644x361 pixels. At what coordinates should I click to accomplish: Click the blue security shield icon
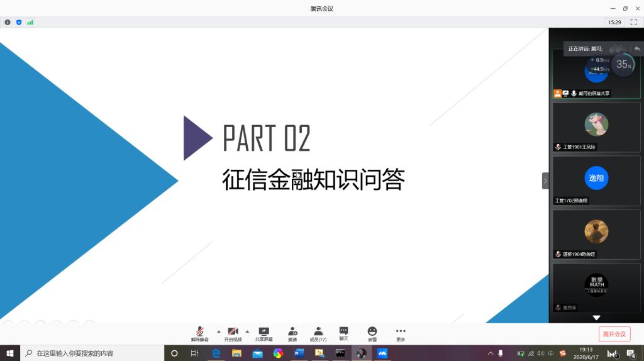(x=19, y=22)
